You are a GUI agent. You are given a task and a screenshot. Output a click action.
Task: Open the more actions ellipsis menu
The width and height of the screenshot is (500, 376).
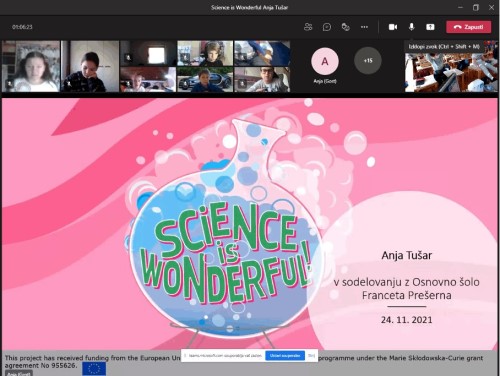(364, 27)
